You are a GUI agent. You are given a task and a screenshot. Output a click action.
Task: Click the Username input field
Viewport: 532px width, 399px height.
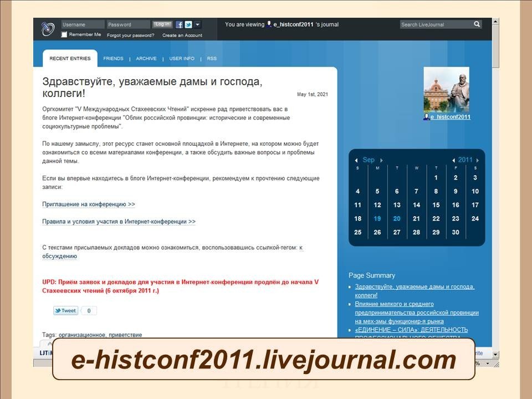pos(83,24)
